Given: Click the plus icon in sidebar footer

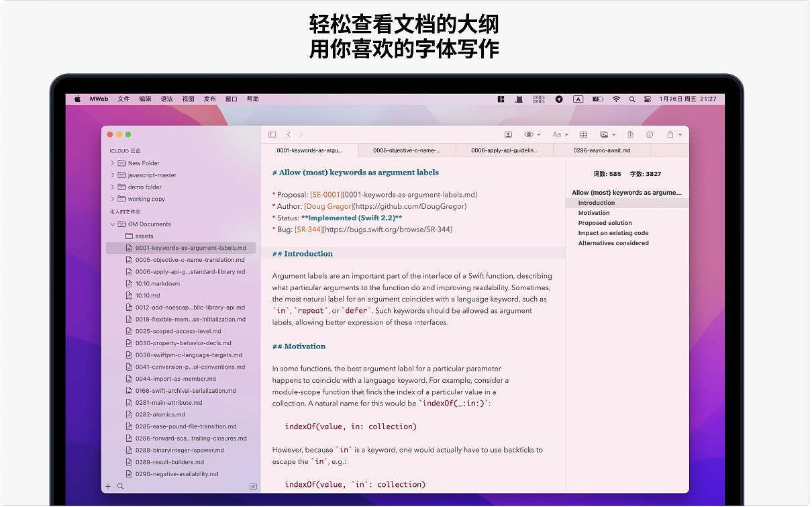Looking at the screenshot, I should click(x=108, y=486).
